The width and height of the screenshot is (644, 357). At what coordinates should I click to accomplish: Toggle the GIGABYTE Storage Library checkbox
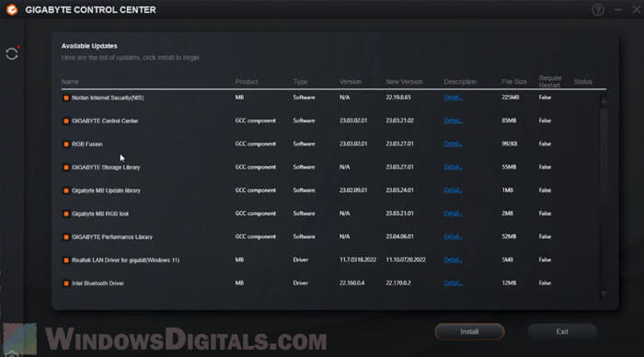pos(65,167)
